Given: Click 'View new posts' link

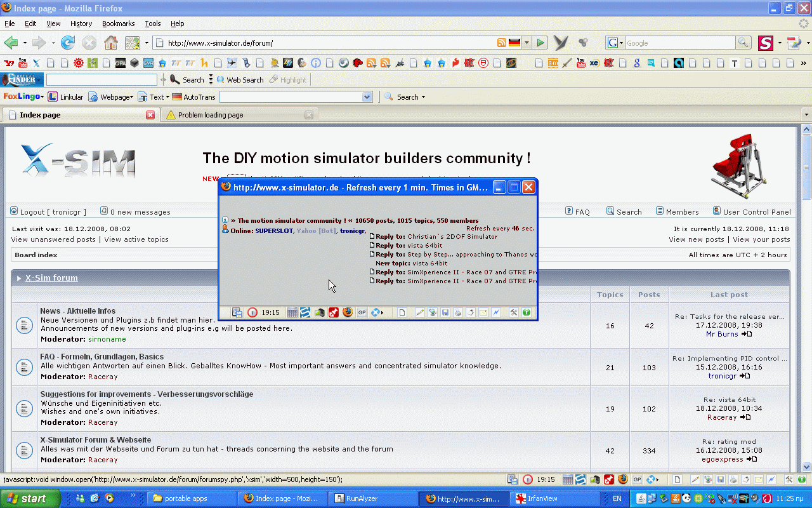Looking at the screenshot, I should coord(696,239).
